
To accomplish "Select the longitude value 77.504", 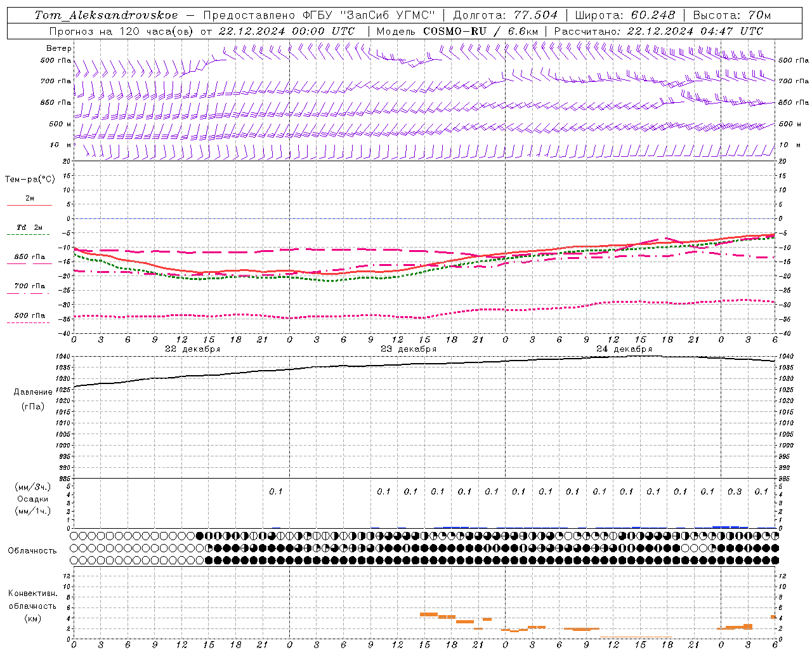I will click(535, 15).
